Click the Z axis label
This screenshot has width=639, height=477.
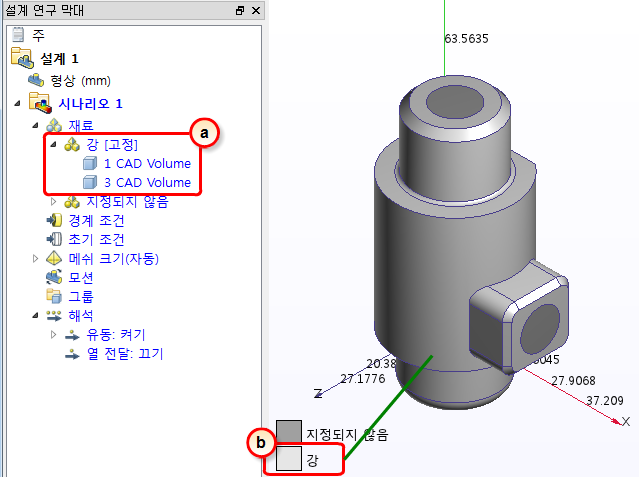coord(318,393)
